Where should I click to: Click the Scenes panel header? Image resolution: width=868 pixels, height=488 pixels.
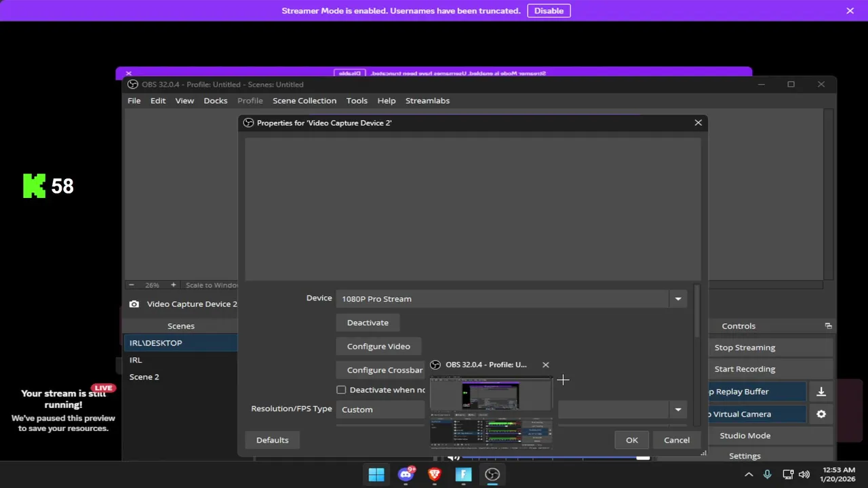(180, 326)
